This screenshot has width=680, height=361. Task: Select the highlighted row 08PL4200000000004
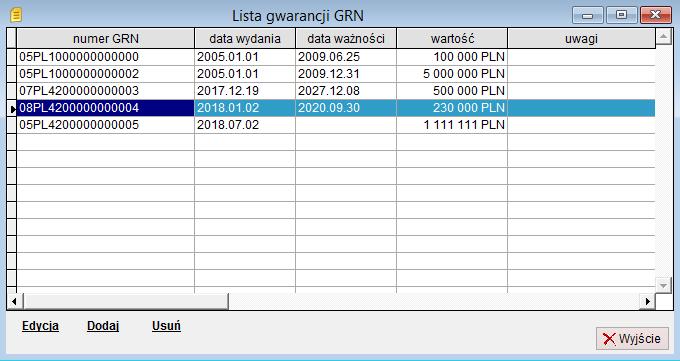[336, 108]
